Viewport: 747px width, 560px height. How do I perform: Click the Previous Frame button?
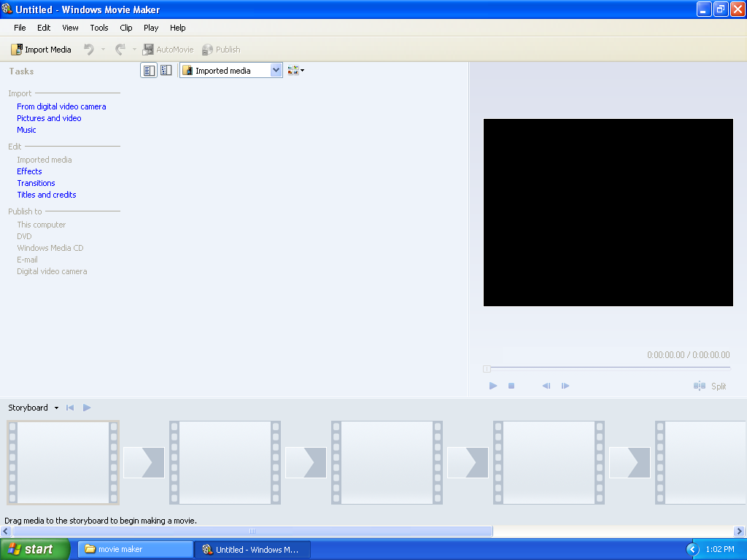pos(546,386)
